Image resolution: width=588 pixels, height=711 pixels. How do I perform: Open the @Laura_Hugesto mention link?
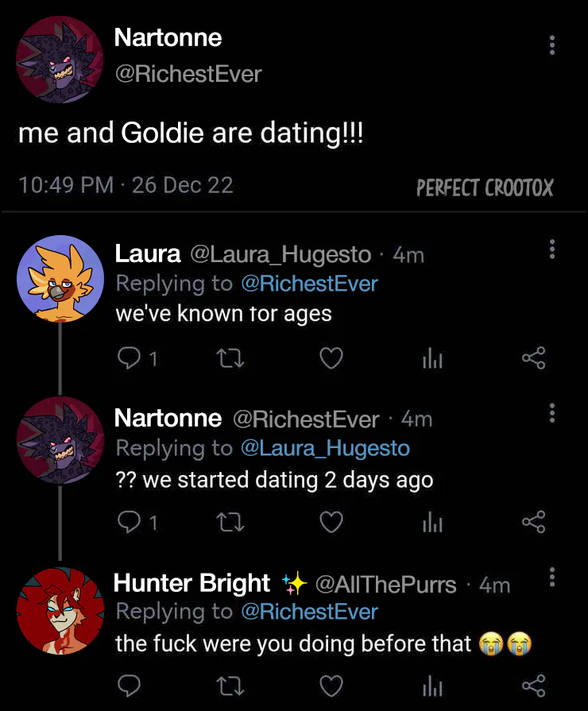point(324,448)
